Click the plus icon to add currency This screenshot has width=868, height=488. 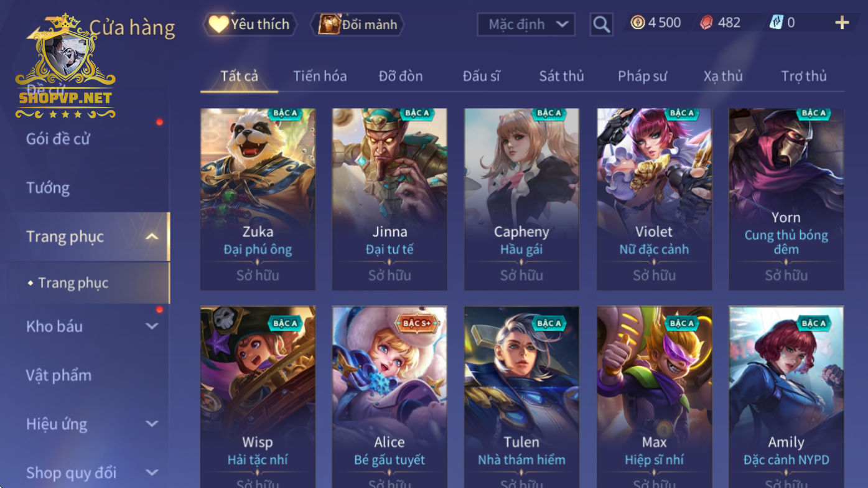[x=842, y=23]
